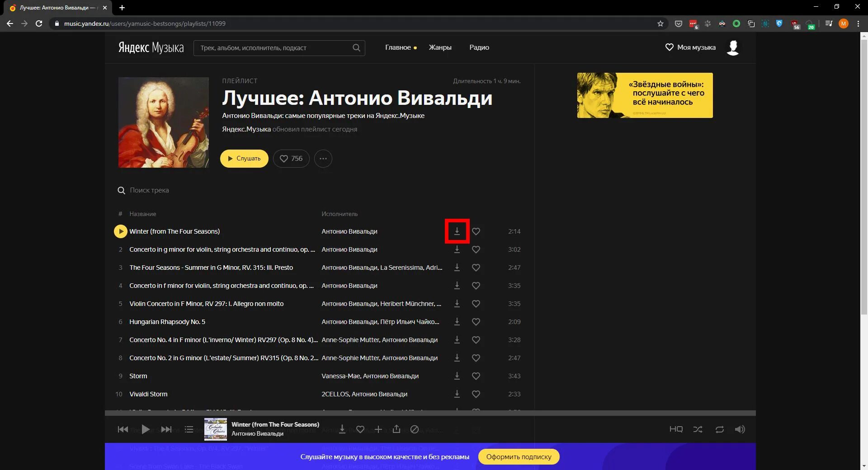Open the media control toolbar icon

pyautogui.click(x=829, y=23)
